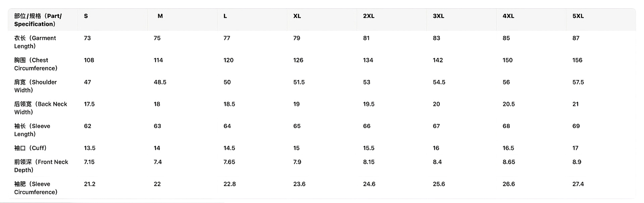Image resolution: width=644 pixels, height=203 pixels.
Task: Select Front Neck Depth value 8.4 for 3XL
Action: click(437, 162)
